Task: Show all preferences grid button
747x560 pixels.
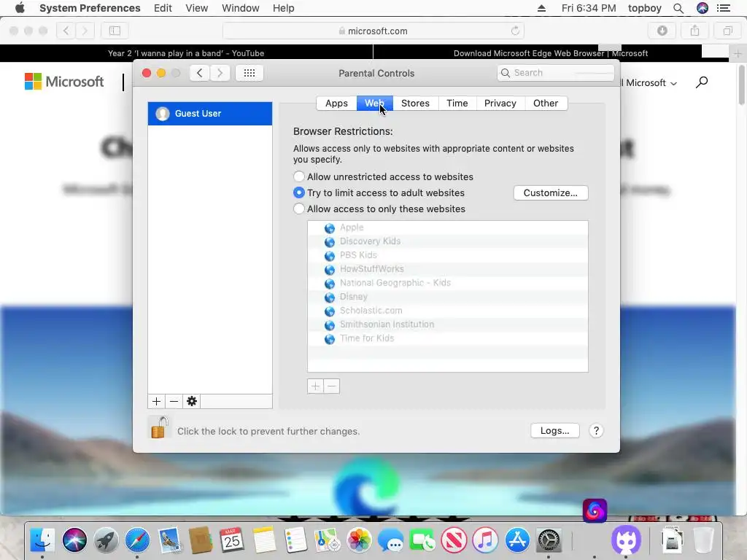Action: 249,73
